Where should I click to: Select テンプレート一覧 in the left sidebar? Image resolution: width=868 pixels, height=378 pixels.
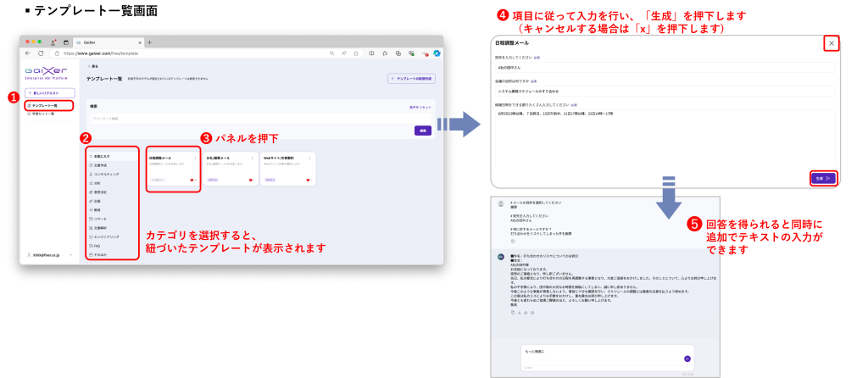[48, 105]
